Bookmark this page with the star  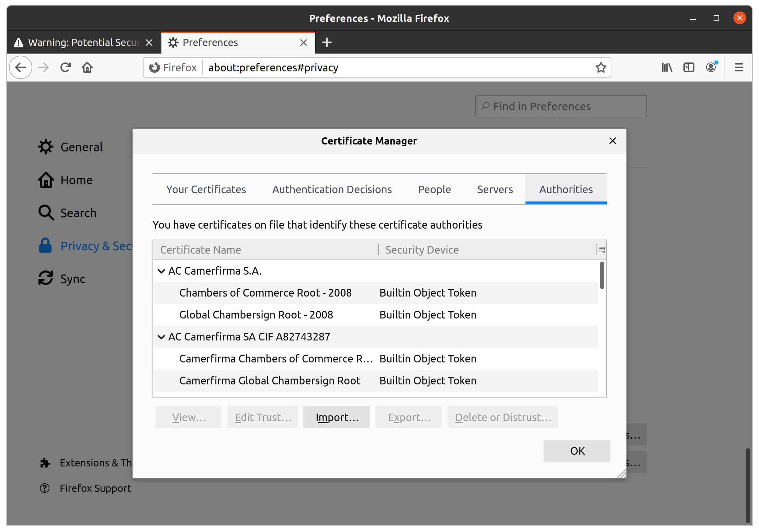point(601,67)
